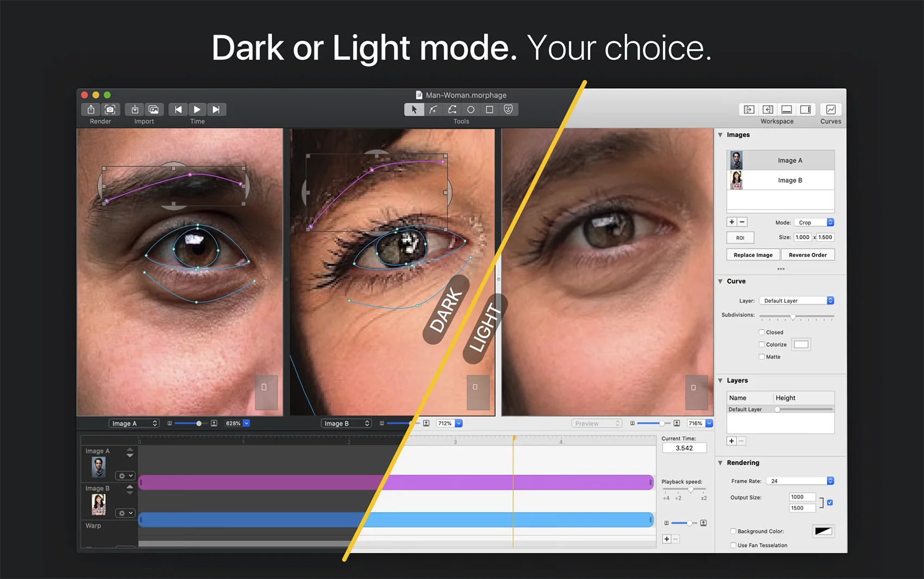Viewport: 924px width, 579px height.
Task: Collapse the Images section
Action: 720,135
